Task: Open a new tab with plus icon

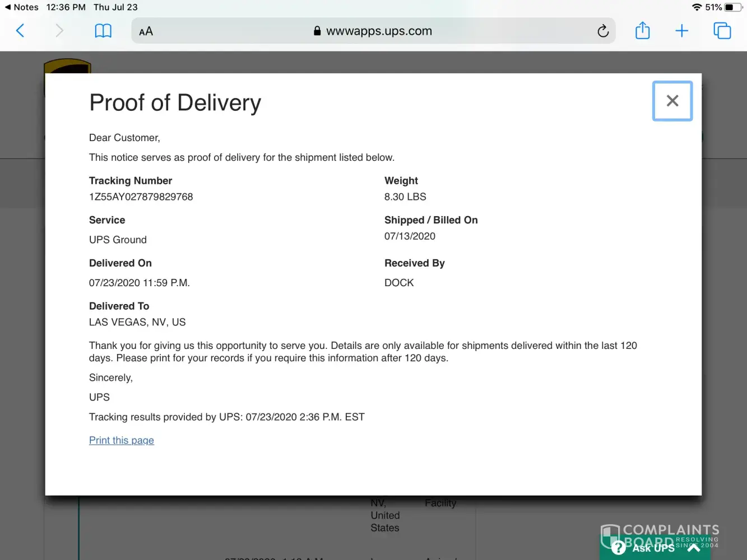Action: click(681, 31)
